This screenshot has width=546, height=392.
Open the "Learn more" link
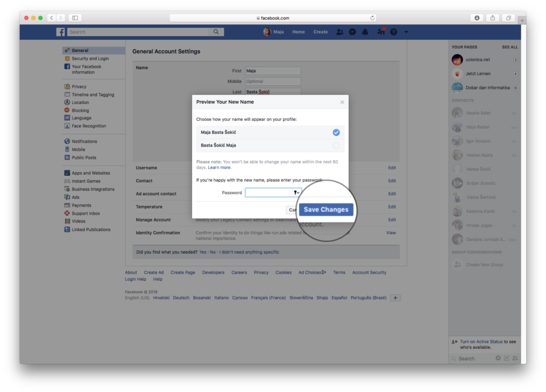pos(220,167)
